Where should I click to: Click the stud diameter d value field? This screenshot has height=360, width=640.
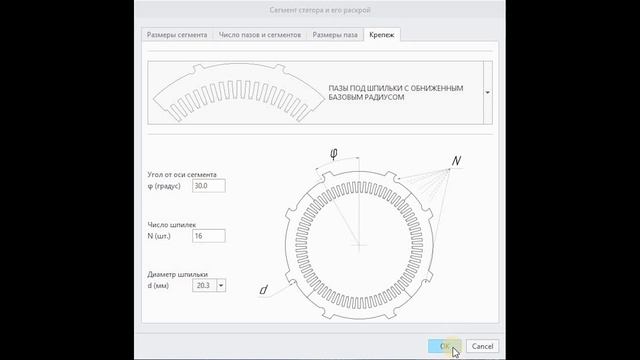[x=204, y=285]
